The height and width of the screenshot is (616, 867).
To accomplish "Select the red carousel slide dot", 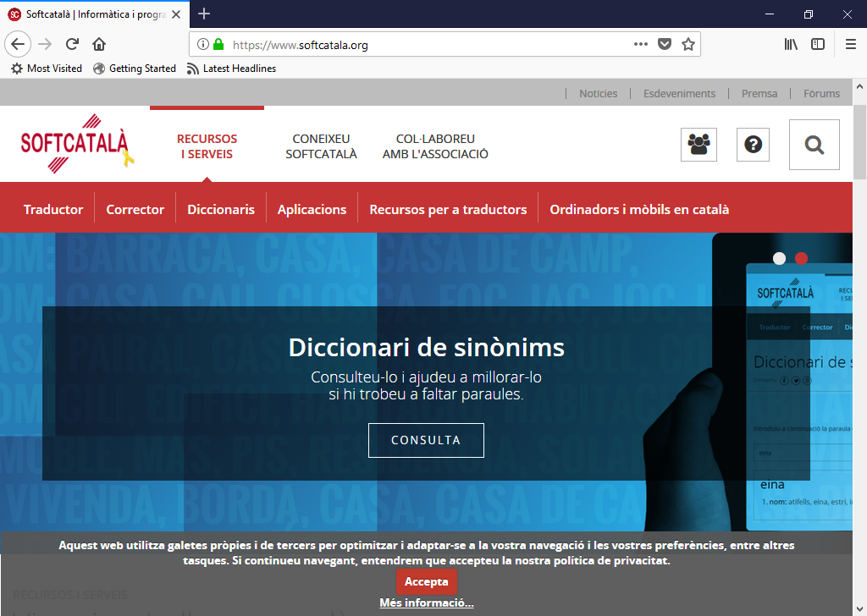I will pyautogui.click(x=801, y=259).
